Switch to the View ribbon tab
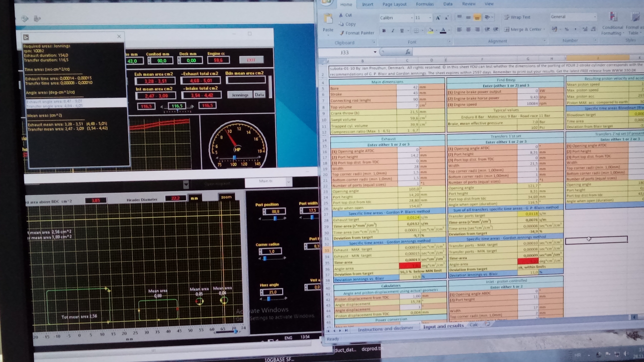 [489, 4]
